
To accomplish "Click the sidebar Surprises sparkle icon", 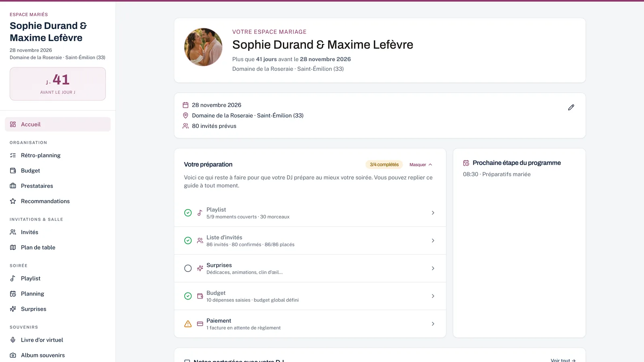I will 13,309.
